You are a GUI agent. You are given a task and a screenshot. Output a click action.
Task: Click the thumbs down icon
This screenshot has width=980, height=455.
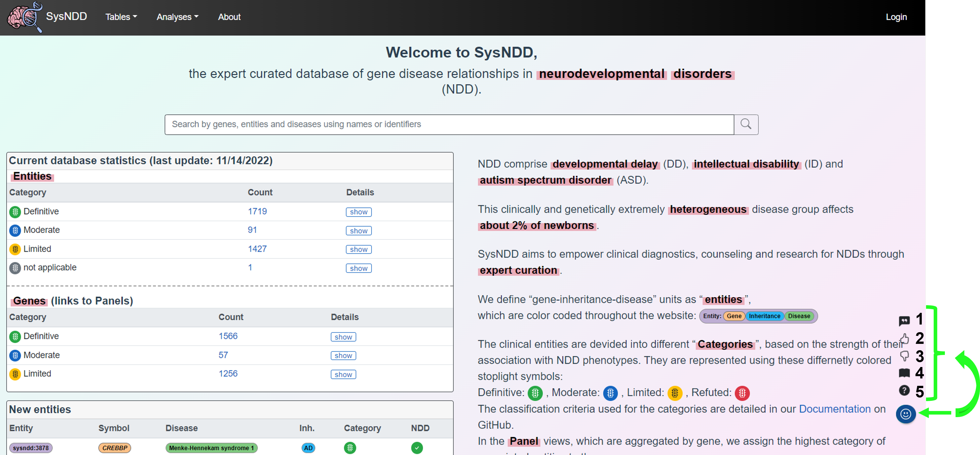pyautogui.click(x=904, y=356)
